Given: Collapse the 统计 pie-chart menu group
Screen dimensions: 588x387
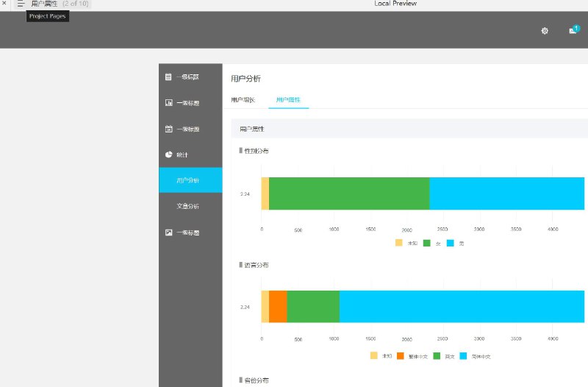Looking at the screenshot, I should pyautogui.click(x=190, y=155).
